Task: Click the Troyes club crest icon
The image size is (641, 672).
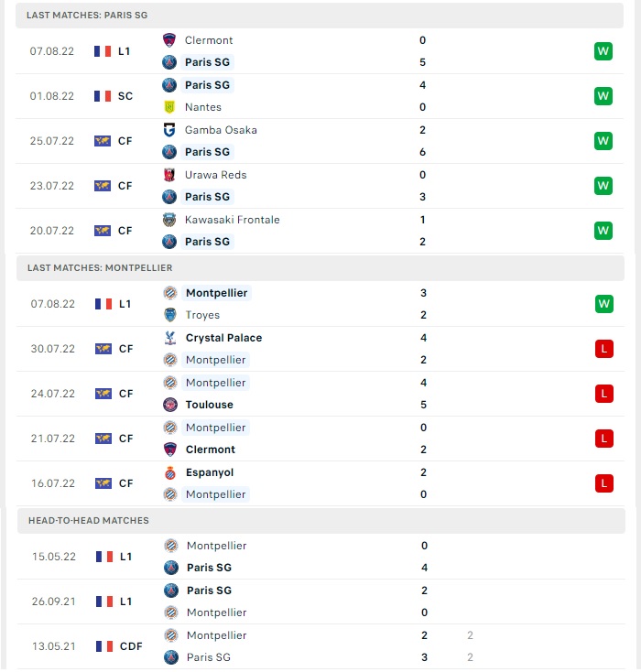Action: coord(170,315)
